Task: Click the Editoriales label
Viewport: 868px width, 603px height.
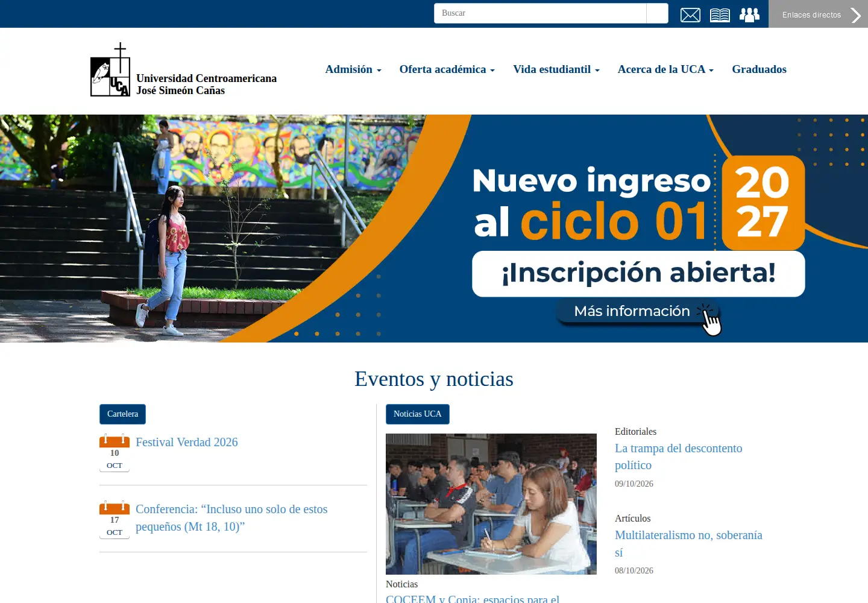Action: [635, 432]
